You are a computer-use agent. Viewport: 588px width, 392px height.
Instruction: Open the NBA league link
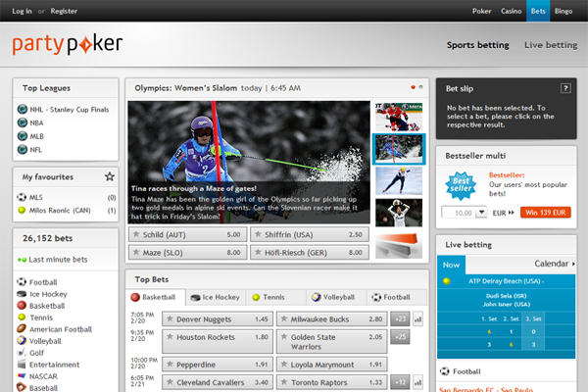36,122
